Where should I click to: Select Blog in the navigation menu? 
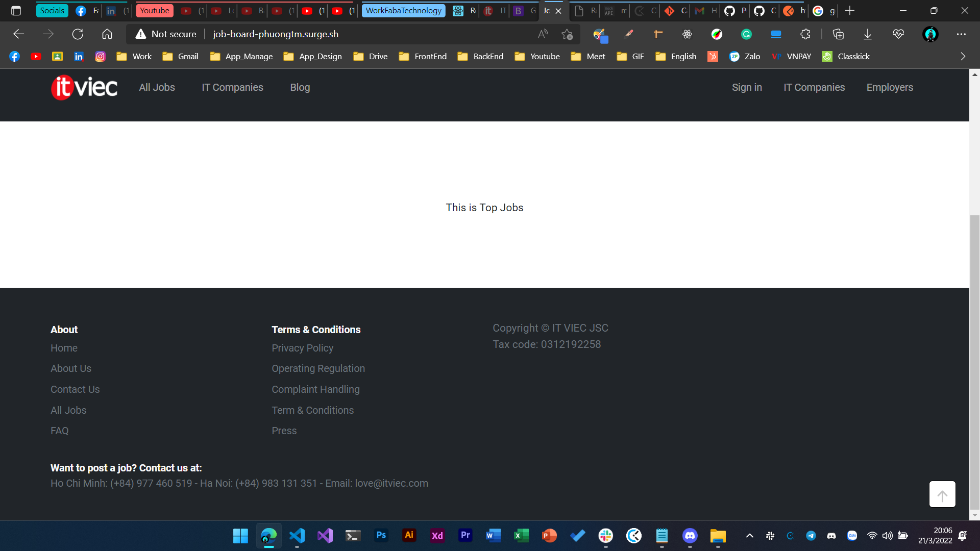tap(300, 87)
